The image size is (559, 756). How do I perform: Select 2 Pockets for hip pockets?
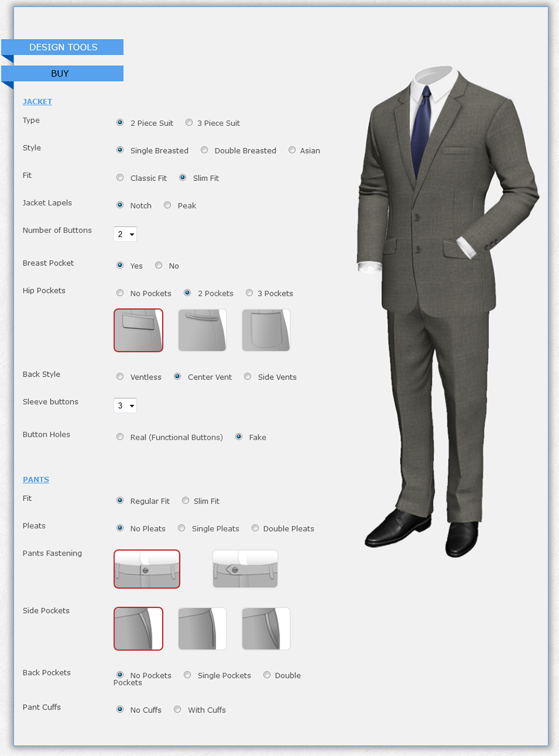pyautogui.click(x=187, y=292)
